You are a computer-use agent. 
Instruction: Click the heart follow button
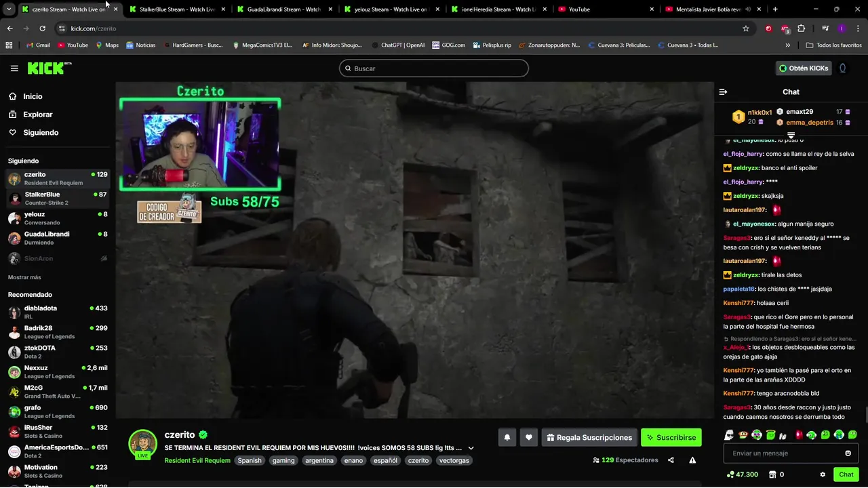[529, 438]
